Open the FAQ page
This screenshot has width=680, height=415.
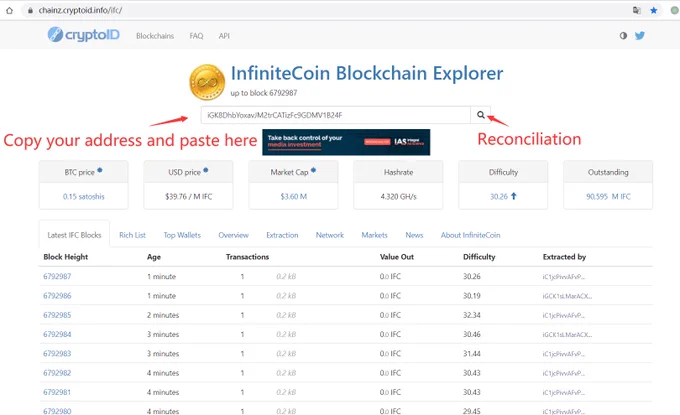pyautogui.click(x=196, y=36)
